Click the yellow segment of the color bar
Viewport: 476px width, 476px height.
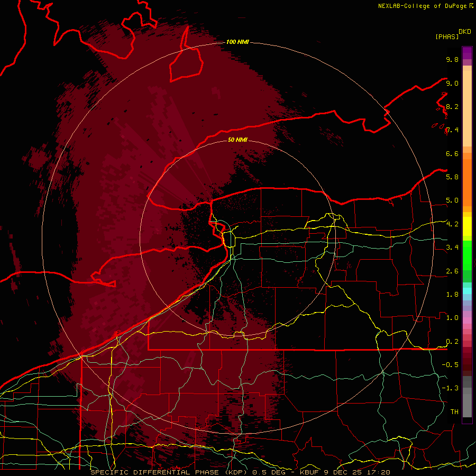(467, 226)
